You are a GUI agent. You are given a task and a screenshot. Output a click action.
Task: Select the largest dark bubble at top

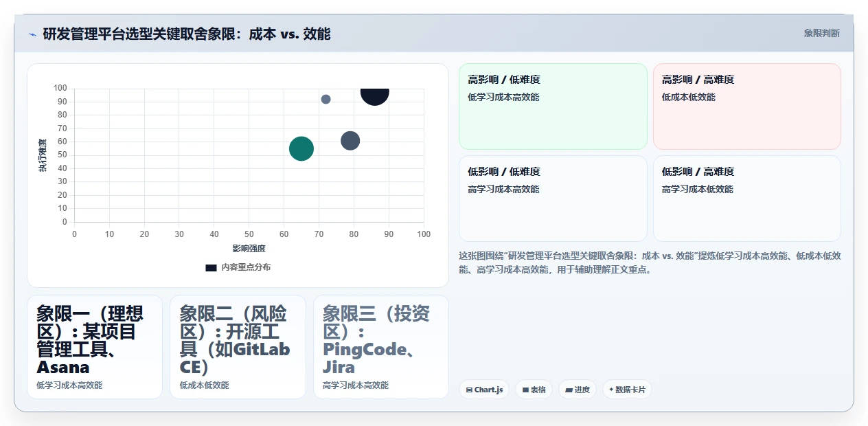[375, 95]
